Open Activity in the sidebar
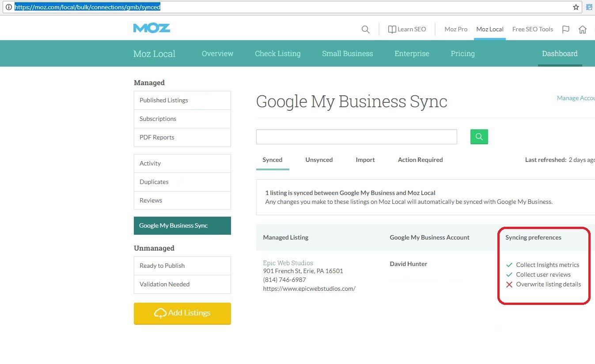This screenshot has height=364, width=595. 182,163
